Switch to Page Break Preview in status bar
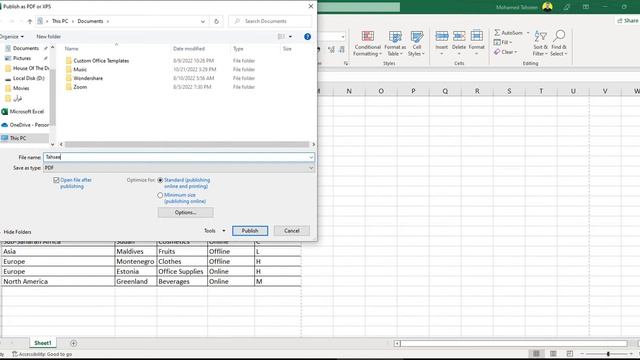 coord(570,353)
